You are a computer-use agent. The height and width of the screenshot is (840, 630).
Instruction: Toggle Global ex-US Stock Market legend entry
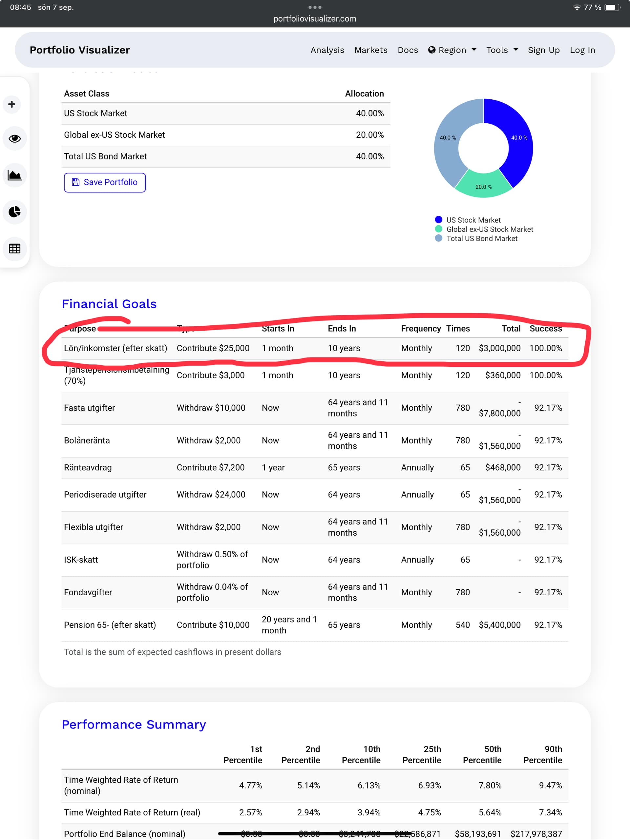click(x=490, y=229)
